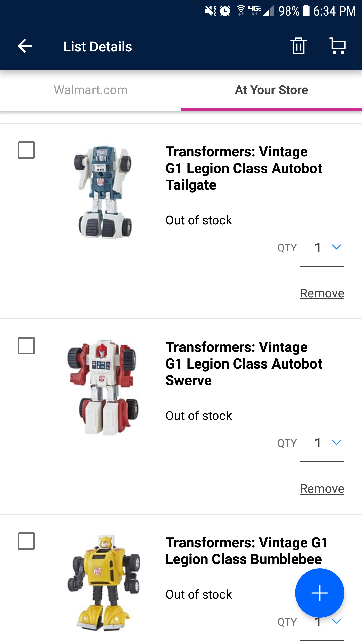
Task: Remove Autobot Tailgate from list
Action: pyautogui.click(x=322, y=293)
